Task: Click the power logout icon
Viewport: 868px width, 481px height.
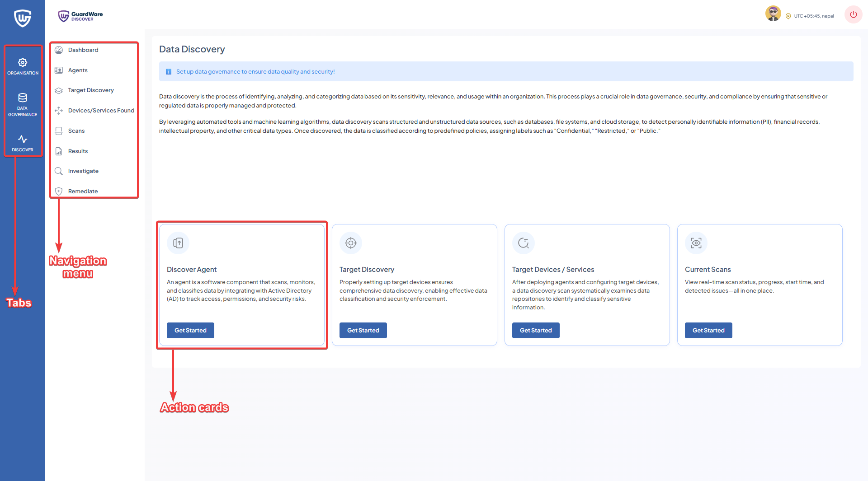Action: pos(853,14)
